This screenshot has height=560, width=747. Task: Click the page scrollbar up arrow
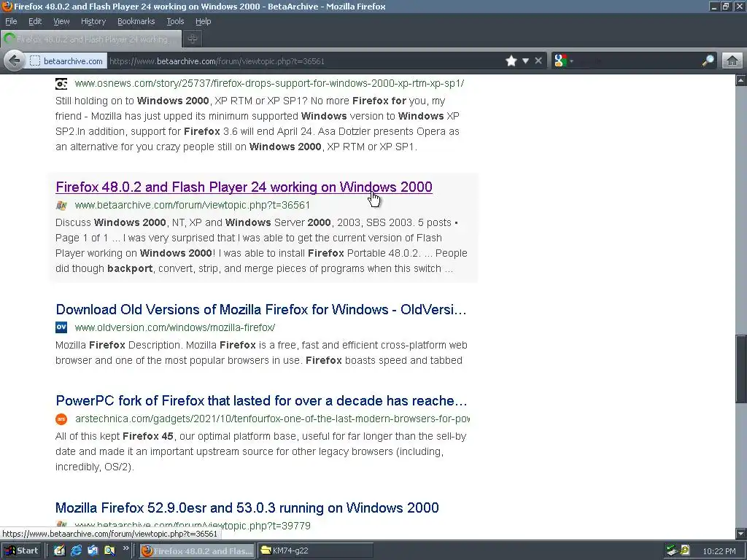click(x=741, y=80)
